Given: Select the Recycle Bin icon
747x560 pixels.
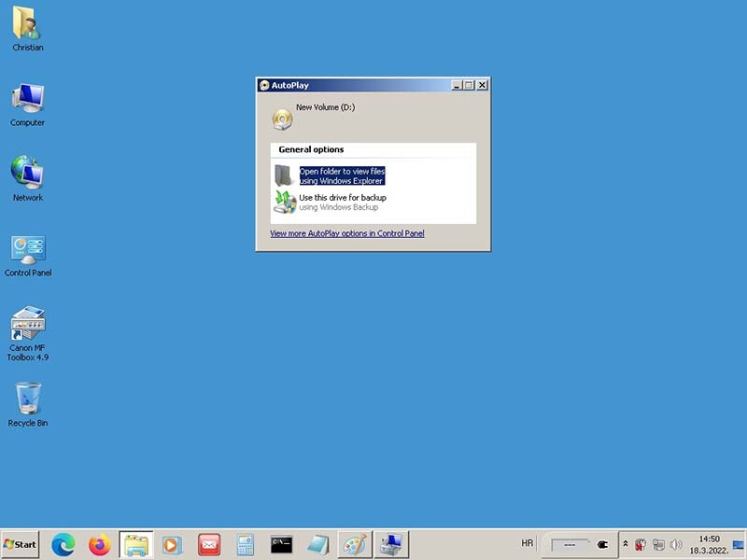Looking at the screenshot, I should 27,403.
